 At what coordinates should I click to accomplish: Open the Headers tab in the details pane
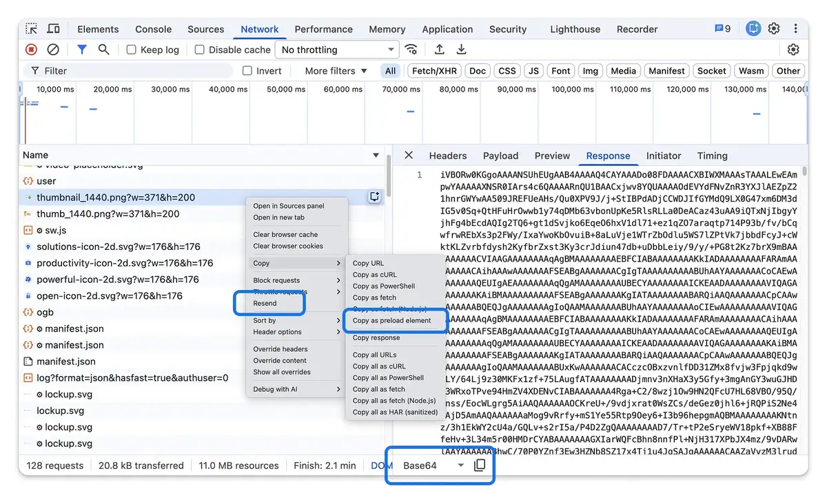(x=447, y=156)
